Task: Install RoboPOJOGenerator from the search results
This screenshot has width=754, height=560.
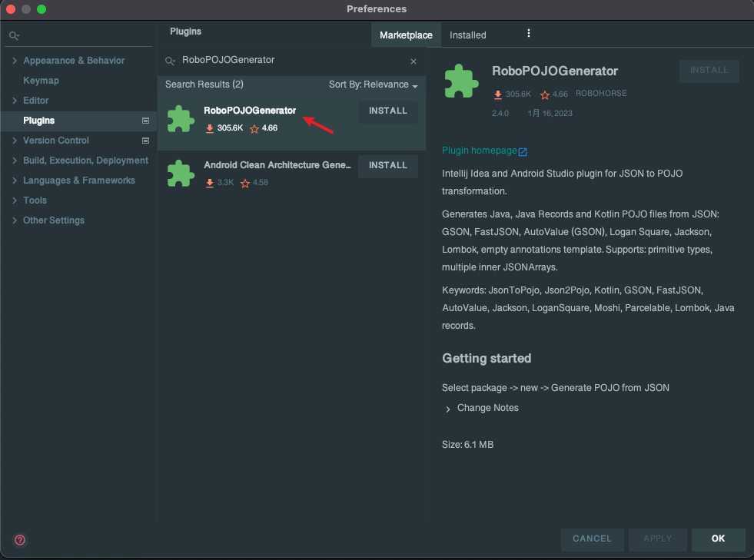Action: click(387, 111)
